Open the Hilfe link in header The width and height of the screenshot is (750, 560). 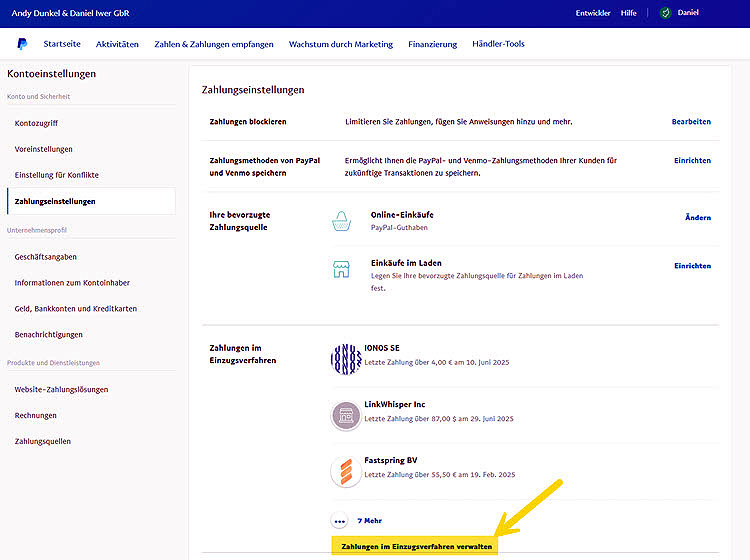pos(629,13)
